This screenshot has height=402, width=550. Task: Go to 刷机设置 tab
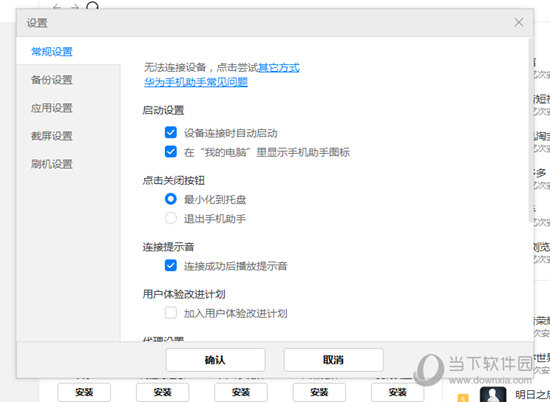click(x=52, y=164)
